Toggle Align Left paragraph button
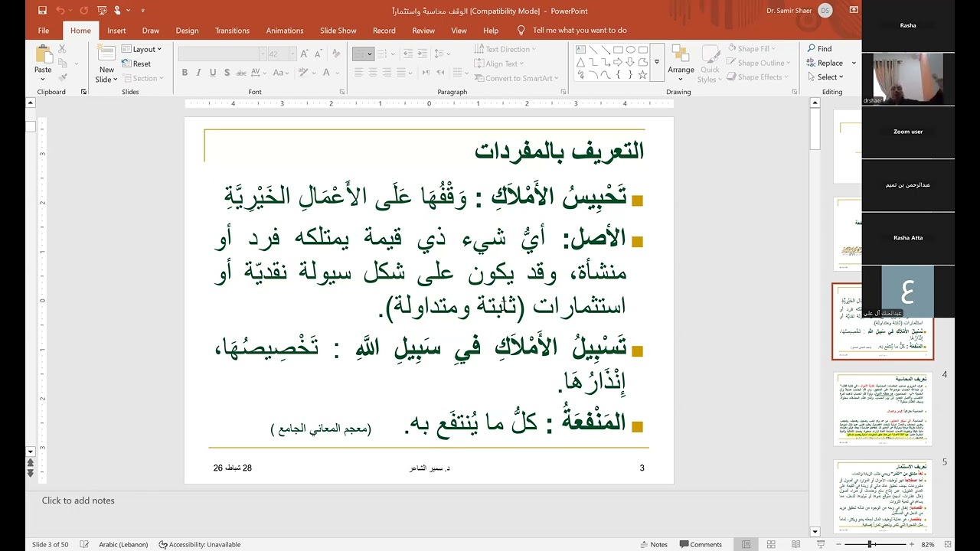This screenshot has width=980, height=551. (359, 73)
